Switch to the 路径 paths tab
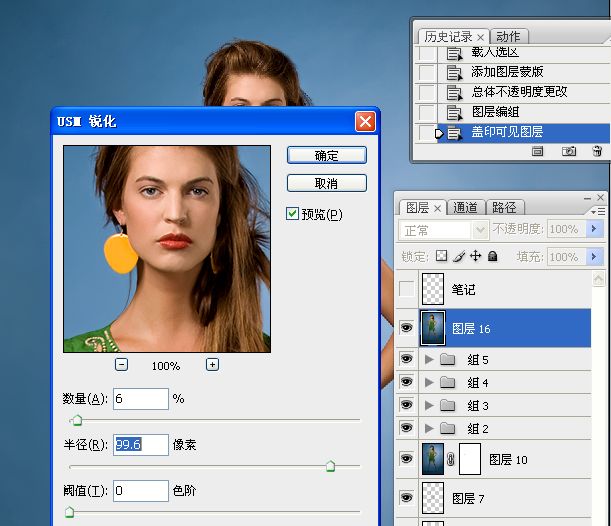This screenshot has width=611, height=526. click(504, 207)
